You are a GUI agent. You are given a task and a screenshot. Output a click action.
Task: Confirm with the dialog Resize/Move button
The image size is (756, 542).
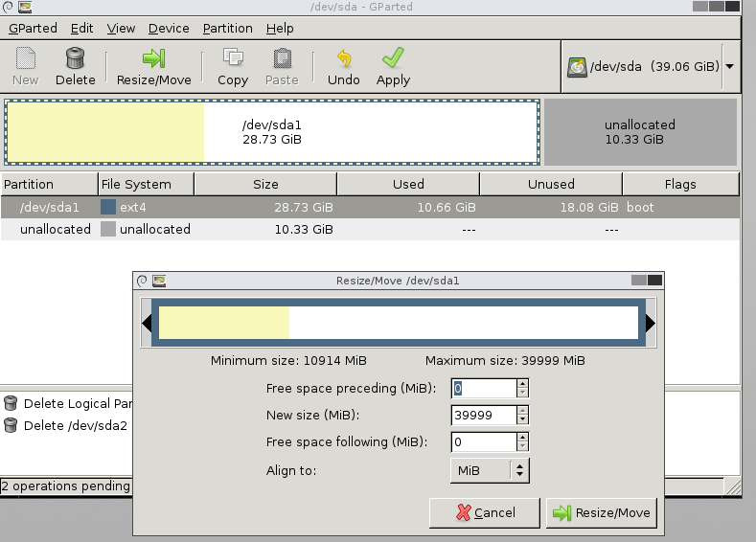[x=601, y=512]
